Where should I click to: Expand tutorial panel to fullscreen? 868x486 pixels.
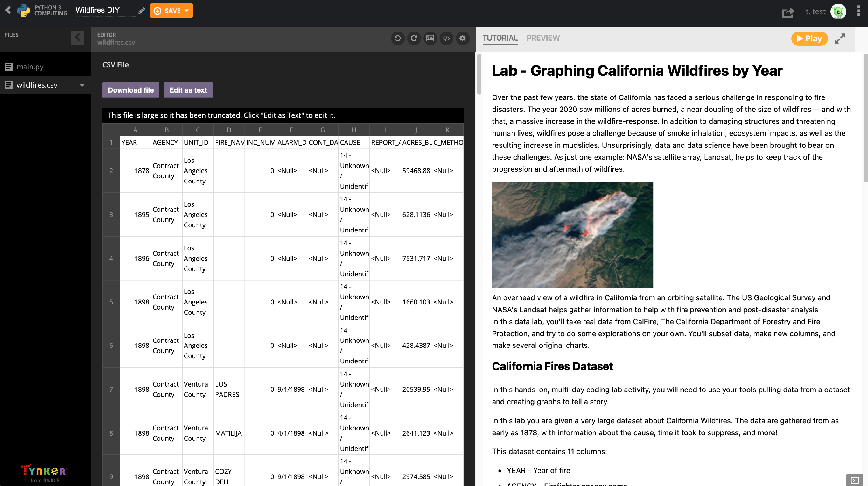point(840,39)
